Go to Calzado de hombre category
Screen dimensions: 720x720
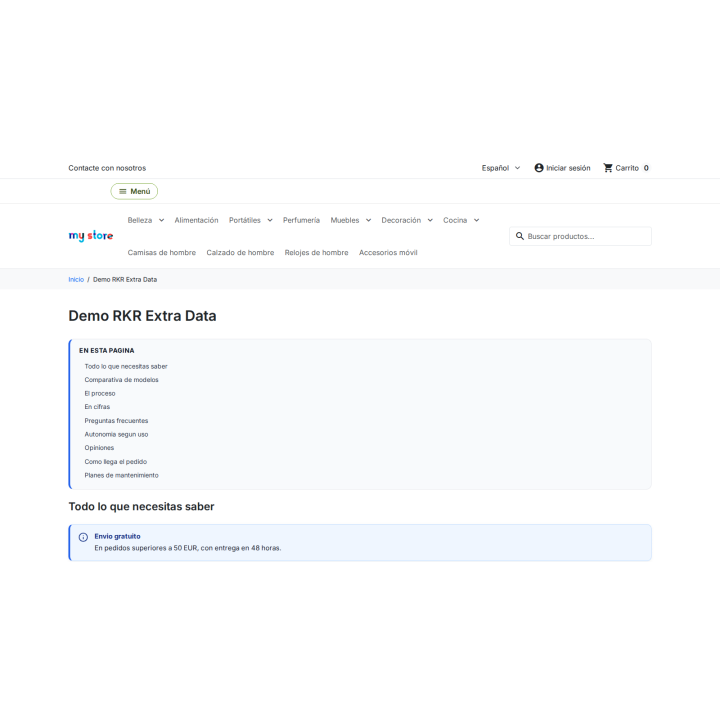click(x=240, y=253)
